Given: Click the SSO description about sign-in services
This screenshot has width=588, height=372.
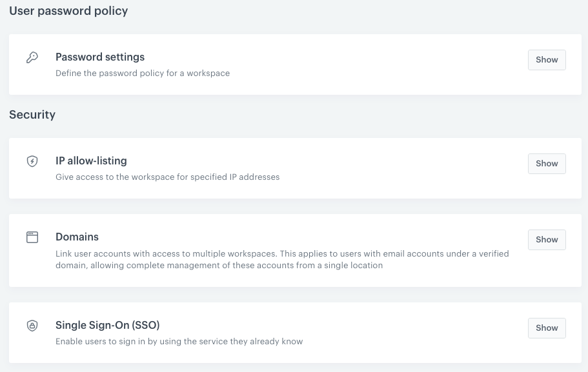Looking at the screenshot, I should click(x=179, y=341).
